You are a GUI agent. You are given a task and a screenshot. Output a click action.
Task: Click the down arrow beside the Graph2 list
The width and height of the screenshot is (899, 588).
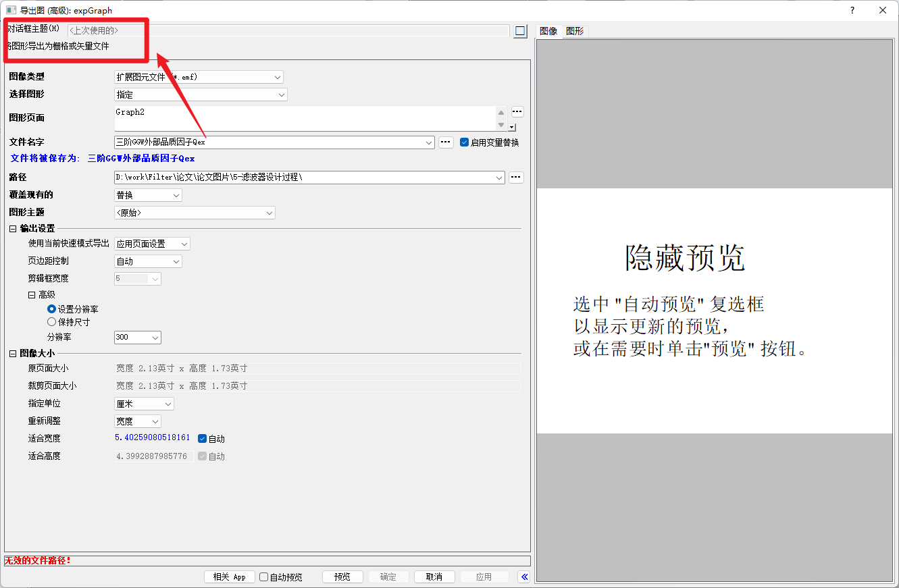(501, 126)
